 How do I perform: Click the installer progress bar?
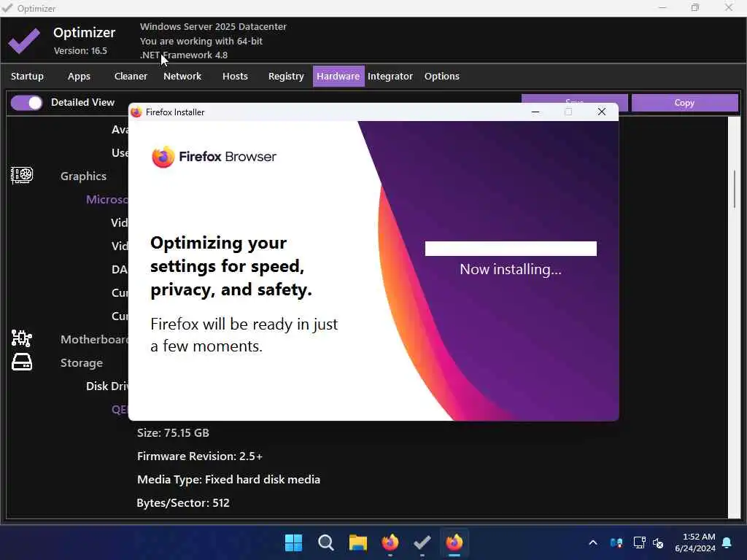[x=511, y=249]
